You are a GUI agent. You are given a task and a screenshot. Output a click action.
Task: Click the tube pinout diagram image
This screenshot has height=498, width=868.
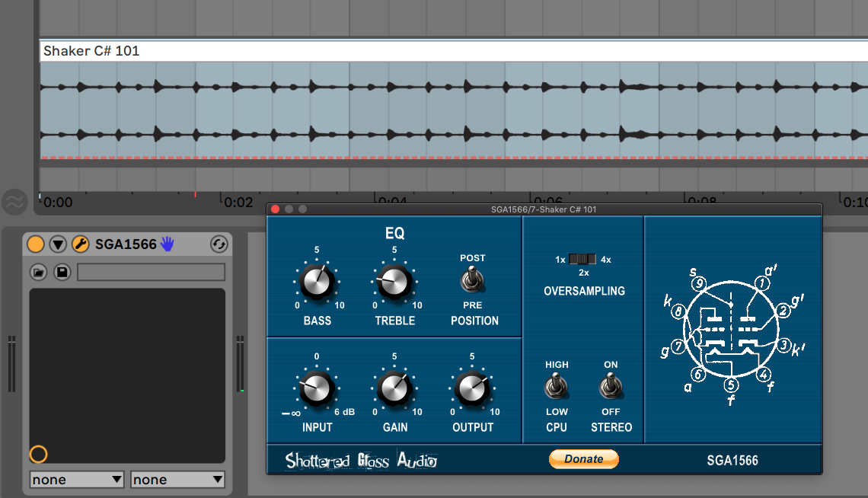coord(732,334)
